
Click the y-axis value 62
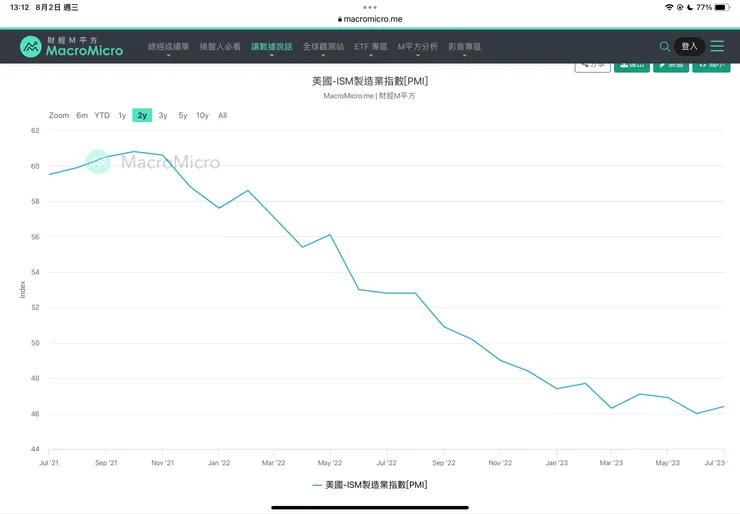[x=35, y=130]
